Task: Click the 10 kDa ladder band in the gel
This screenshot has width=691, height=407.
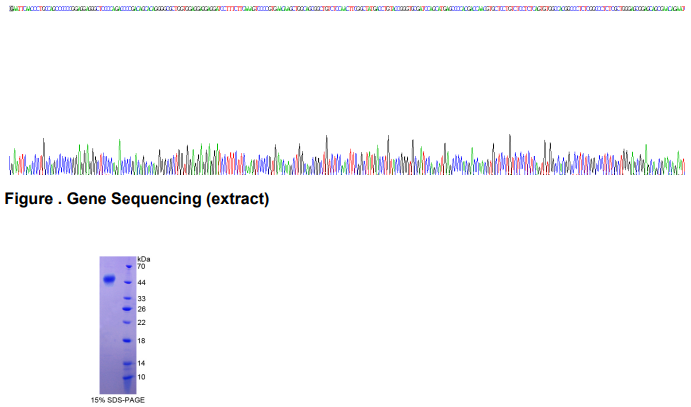Action: point(127,378)
